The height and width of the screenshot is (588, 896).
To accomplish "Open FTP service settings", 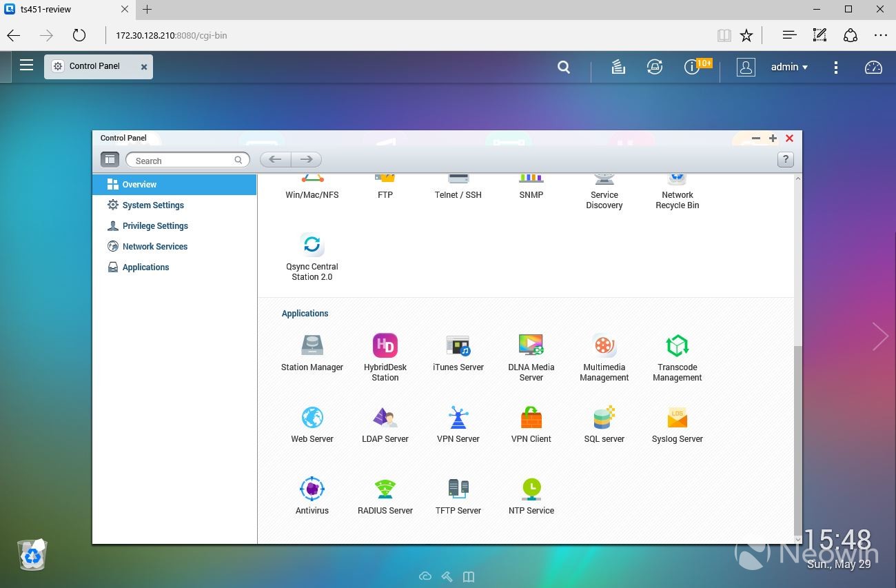I will (x=385, y=187).
